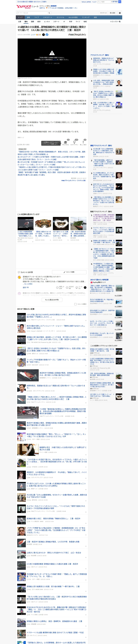The height and width of the screenshot is (644, 138).
Task: Click the blue search button at top
Action: tap(120, 2)
